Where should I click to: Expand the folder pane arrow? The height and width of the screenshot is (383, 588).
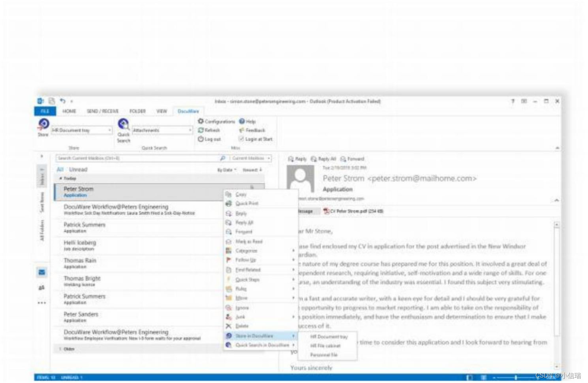pos(42,157)
